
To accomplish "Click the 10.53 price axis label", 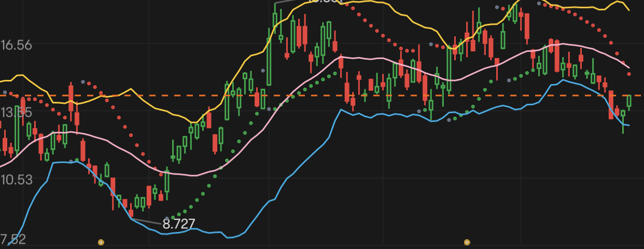I will coord(17,179).
